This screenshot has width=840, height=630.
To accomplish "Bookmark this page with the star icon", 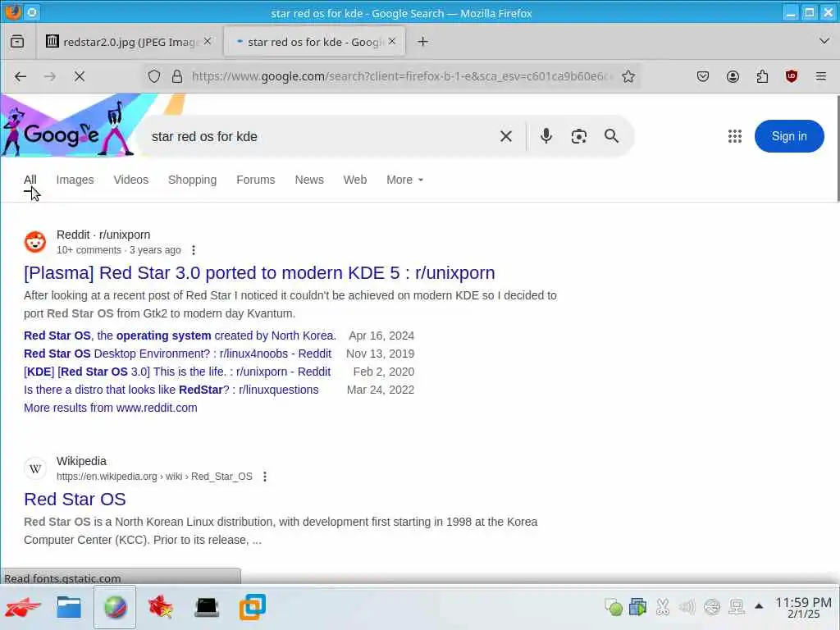I will click(x=628, y=76).
